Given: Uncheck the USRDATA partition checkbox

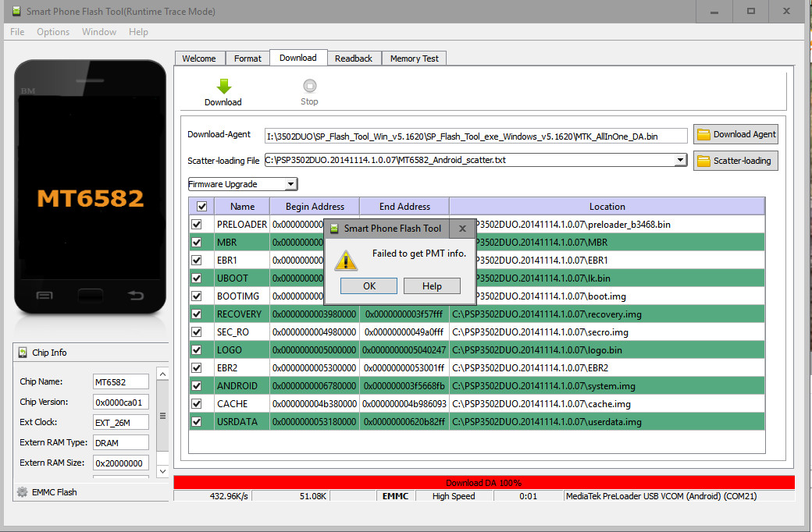Looking at the screenshot, I should tap(196, 422).
